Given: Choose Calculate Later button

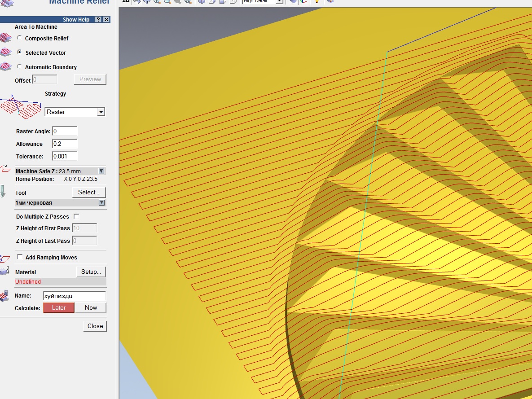Looking at the screenshot, I should (59, 308).
